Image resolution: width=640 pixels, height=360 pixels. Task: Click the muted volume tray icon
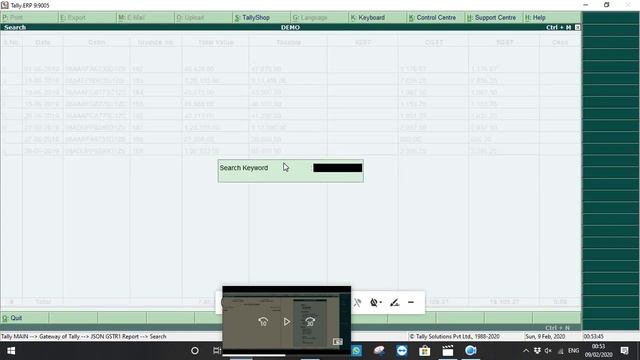[x=548, y=351]
